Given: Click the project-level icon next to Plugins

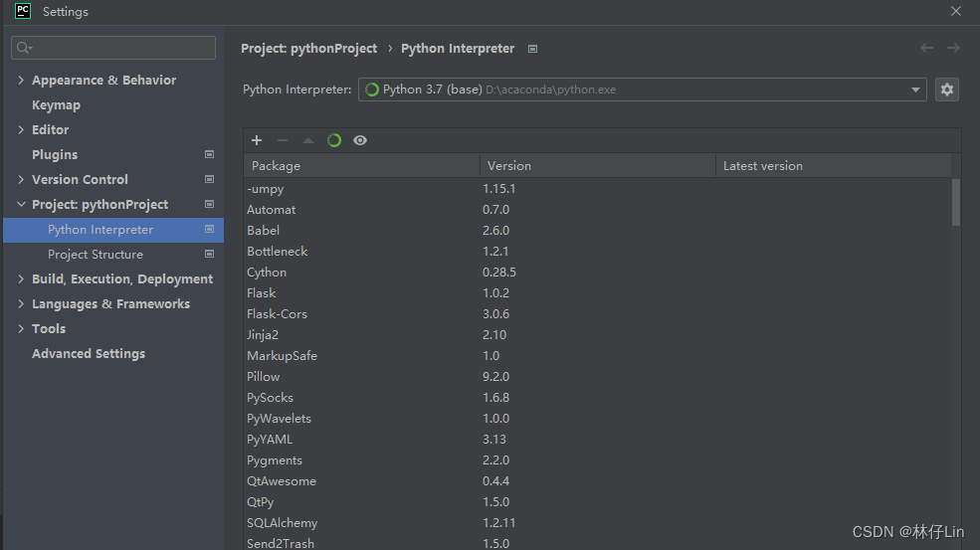Looking at the screenshot, I should [209, 154].
